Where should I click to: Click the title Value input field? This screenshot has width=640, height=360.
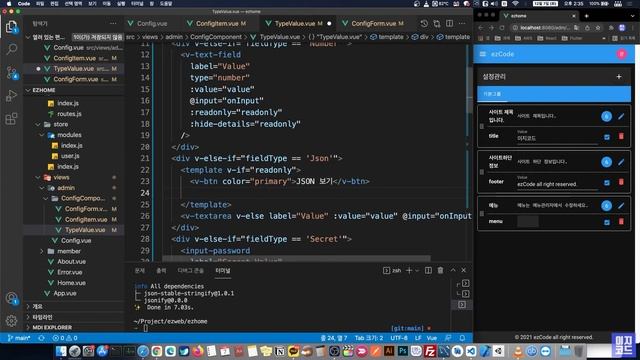point(557,137)
